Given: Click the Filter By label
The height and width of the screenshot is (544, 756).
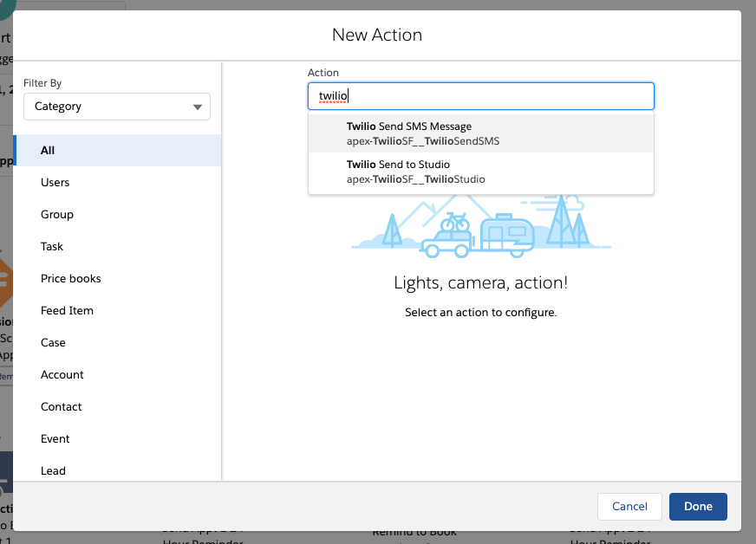Looking at the screenshot, I should coord(42,83).
